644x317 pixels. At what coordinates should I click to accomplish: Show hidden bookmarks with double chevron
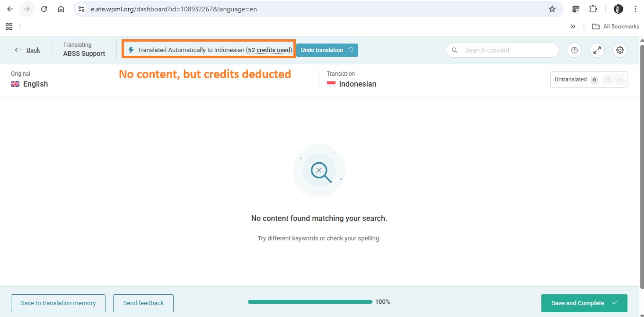pos(573,26)
